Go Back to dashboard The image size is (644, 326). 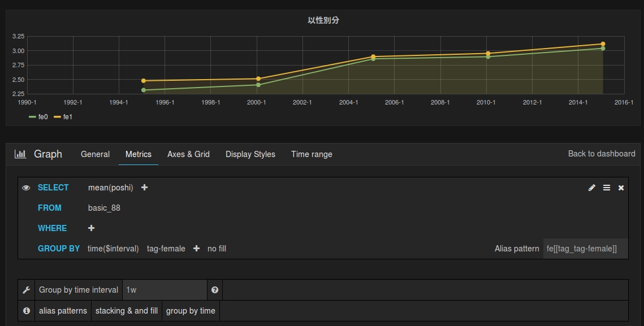601,154
